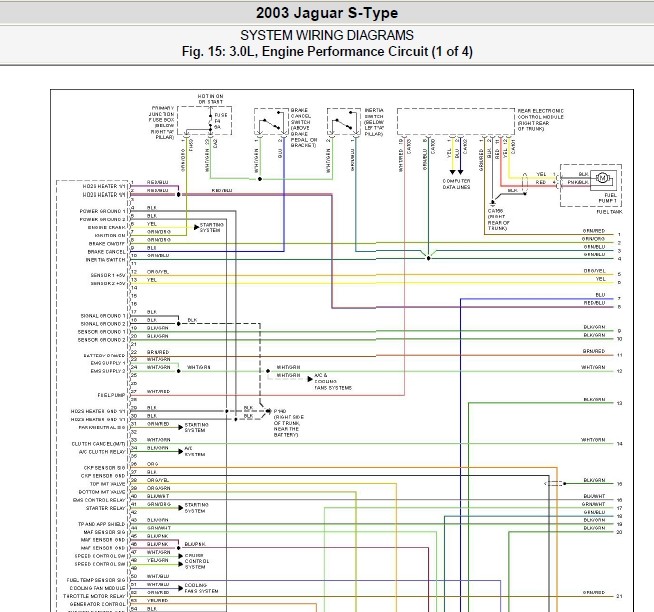Click the "FUEL TANK" label
The image size is (654, 612).
pos(609,212)
